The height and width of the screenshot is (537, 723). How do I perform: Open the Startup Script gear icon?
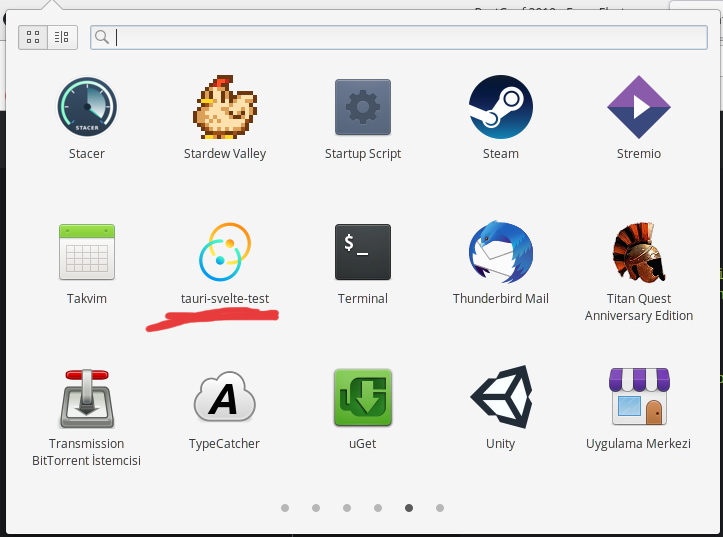363,107
